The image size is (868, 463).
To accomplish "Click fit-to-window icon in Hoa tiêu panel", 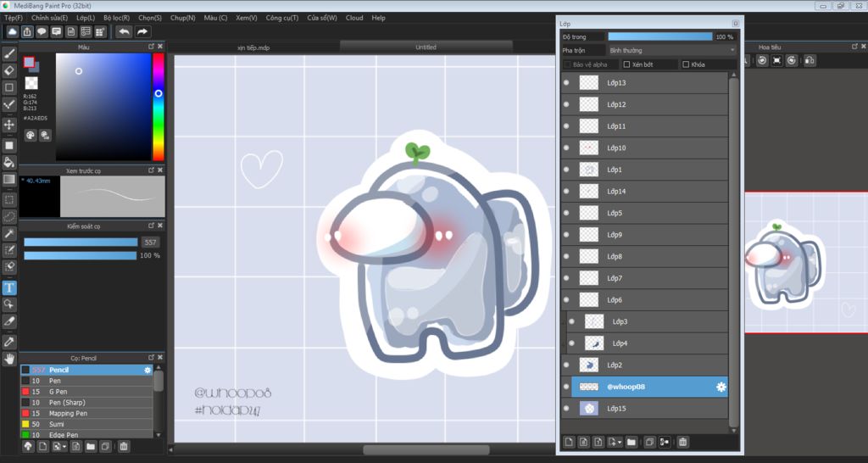I will pyautogui.click(x=777, y=60).
